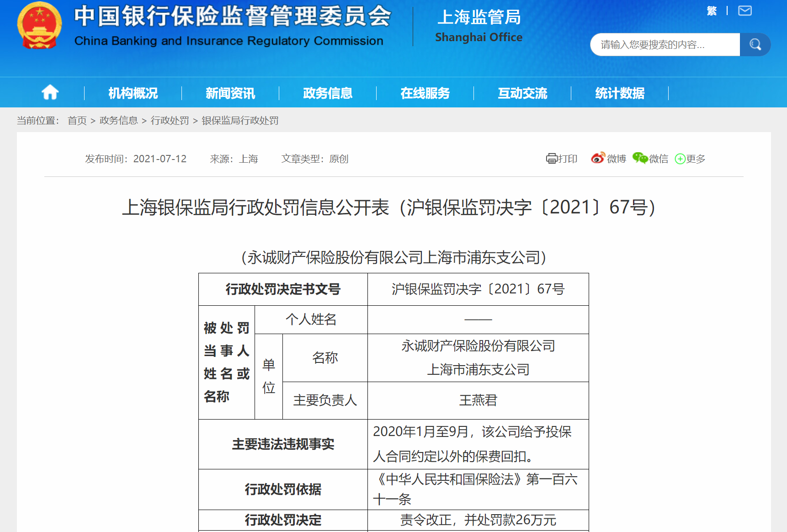
Task: Click the document number 67号 table cell
Action: (x=478, y=289)
